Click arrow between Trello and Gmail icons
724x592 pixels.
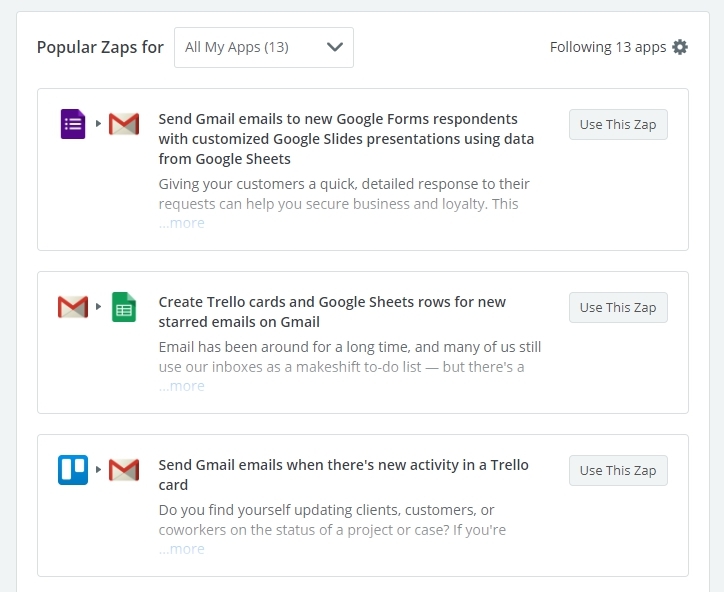pyautogui.click(x=98, y=470)
